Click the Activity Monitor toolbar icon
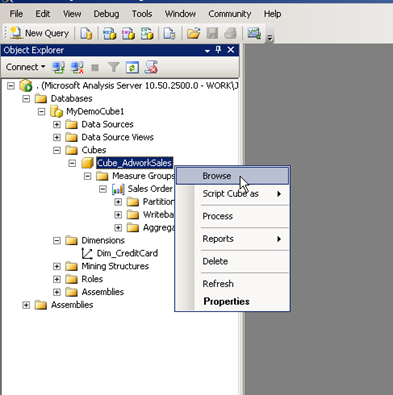393x395 pixels. click(254, 33)
